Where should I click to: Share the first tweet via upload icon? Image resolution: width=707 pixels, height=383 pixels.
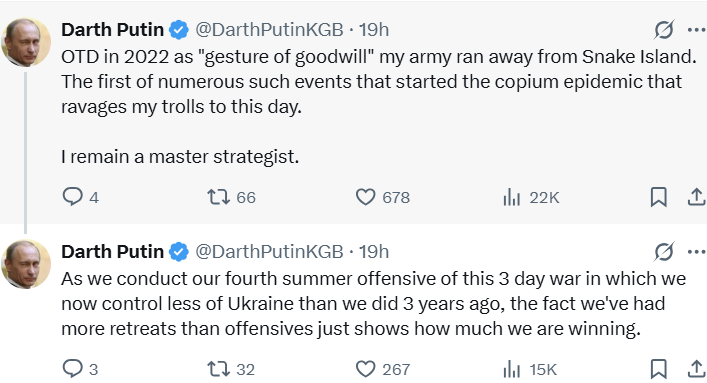696,197
